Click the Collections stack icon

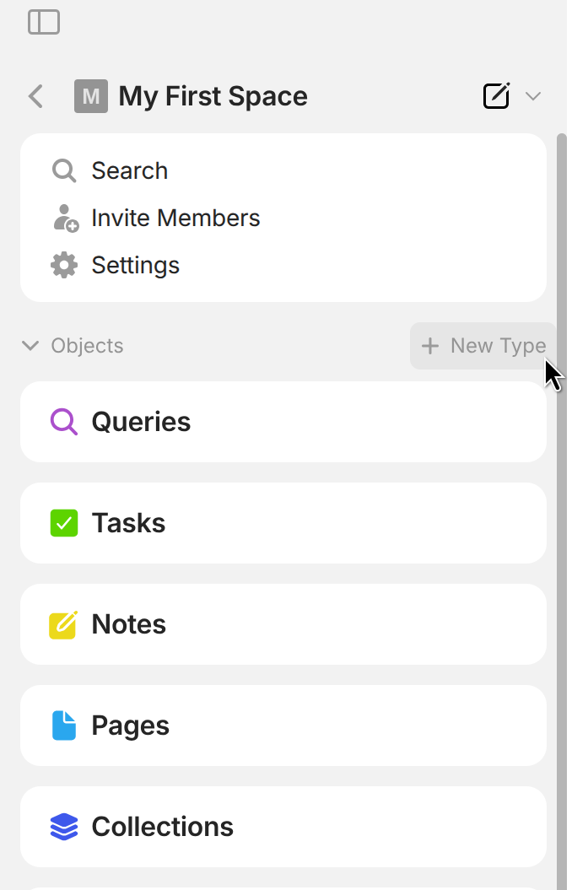coord(64,827)
